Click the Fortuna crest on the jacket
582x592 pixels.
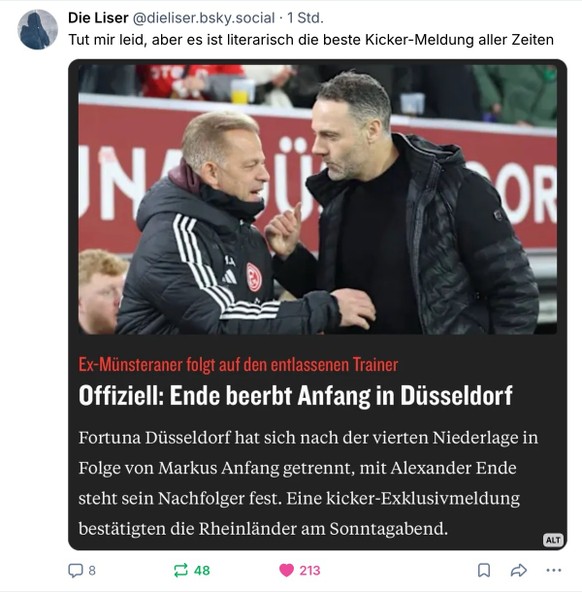point(254,278)
